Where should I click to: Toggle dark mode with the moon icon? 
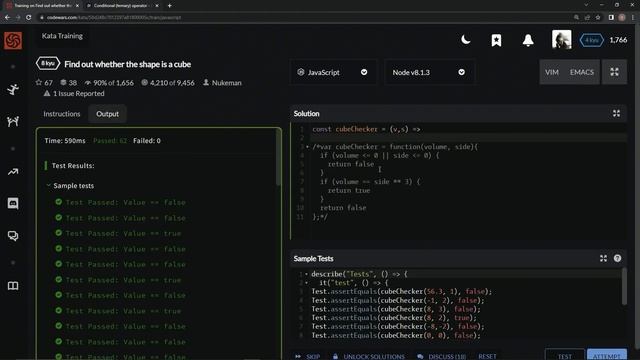[465, 40]
